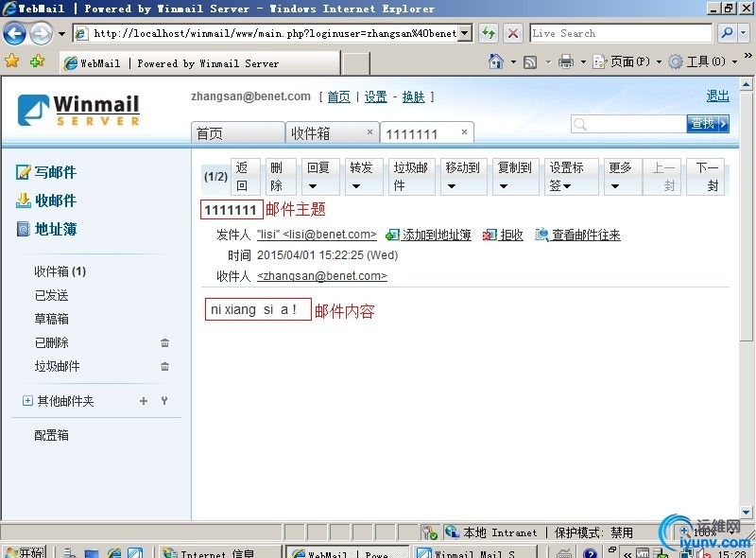Click the Winmail Server logo
756x558 pixels.
tap(78, 111)
